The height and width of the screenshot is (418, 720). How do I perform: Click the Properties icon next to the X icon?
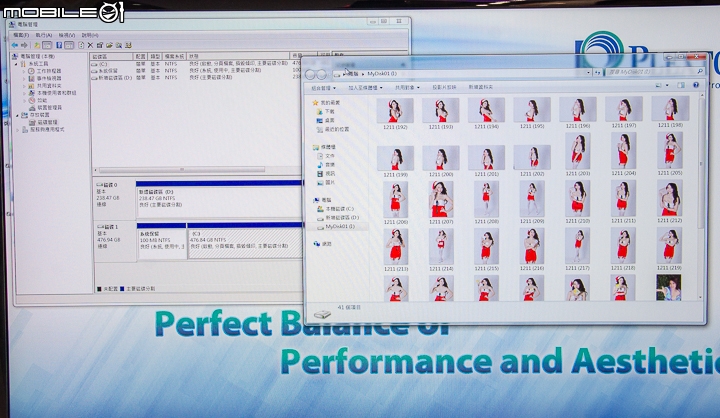coord(99,45)
